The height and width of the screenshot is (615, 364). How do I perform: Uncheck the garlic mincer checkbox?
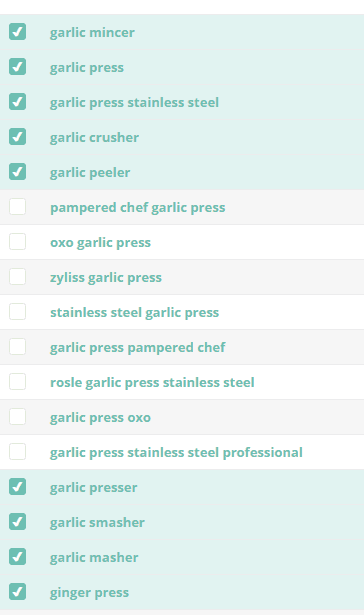coord(18,32)
